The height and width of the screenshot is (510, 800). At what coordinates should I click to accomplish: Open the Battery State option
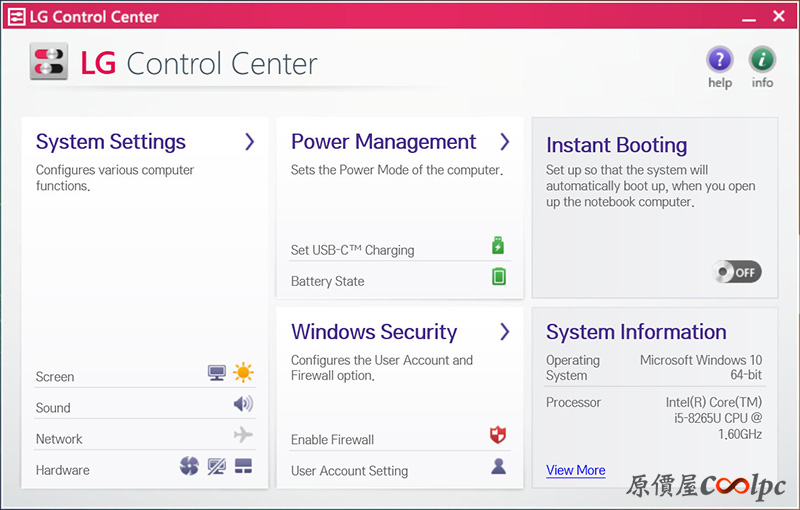(400, 279)
